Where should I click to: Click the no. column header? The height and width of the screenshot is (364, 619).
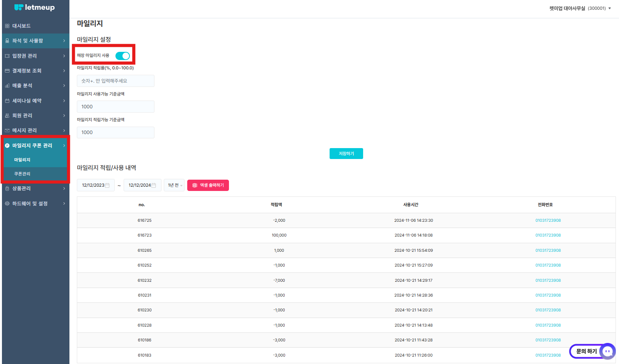click(142, 205)
